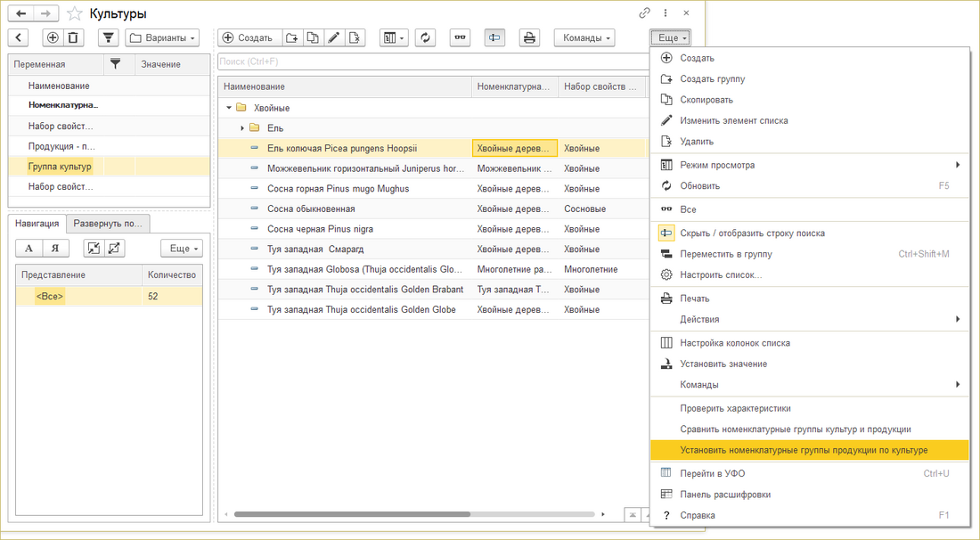Click the printer icon in the toolbar

[x=529, y=37]
